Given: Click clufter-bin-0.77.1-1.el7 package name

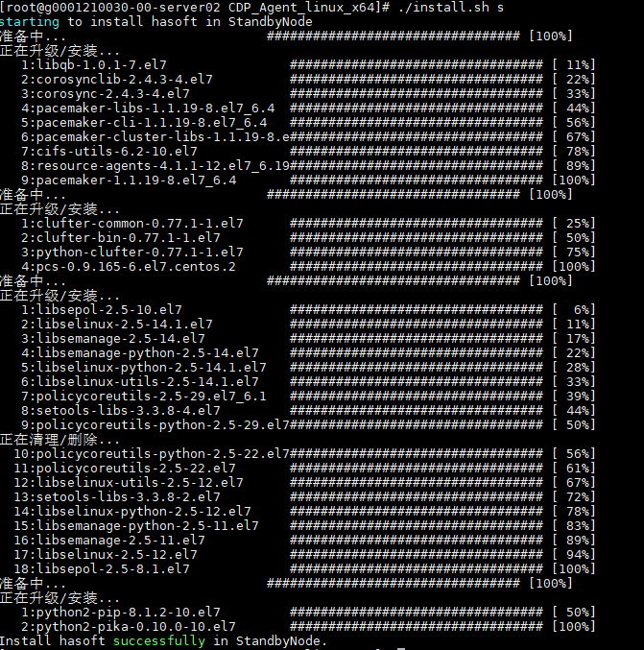Looking at the screenshot, I should (129, 238).
